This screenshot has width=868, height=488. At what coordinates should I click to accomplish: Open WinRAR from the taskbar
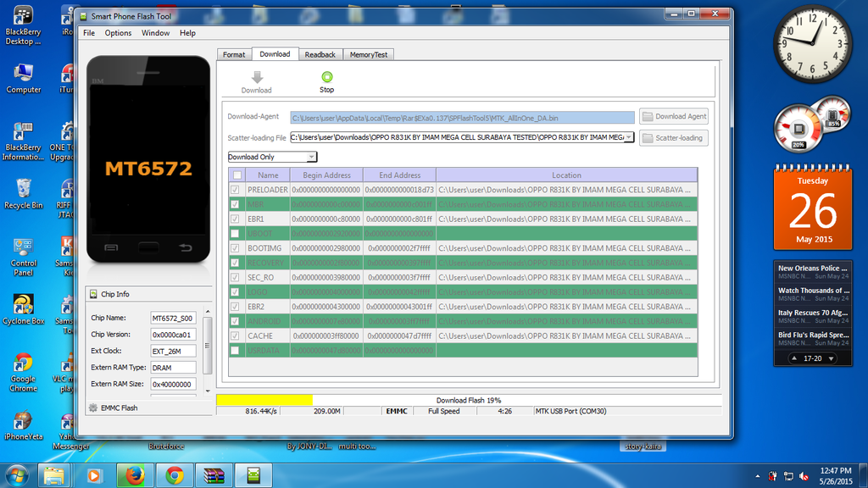(x=212, y=474)
